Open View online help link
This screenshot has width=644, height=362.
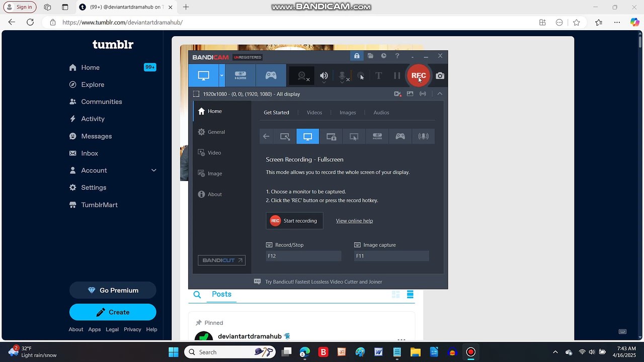(x=354, y=221)
